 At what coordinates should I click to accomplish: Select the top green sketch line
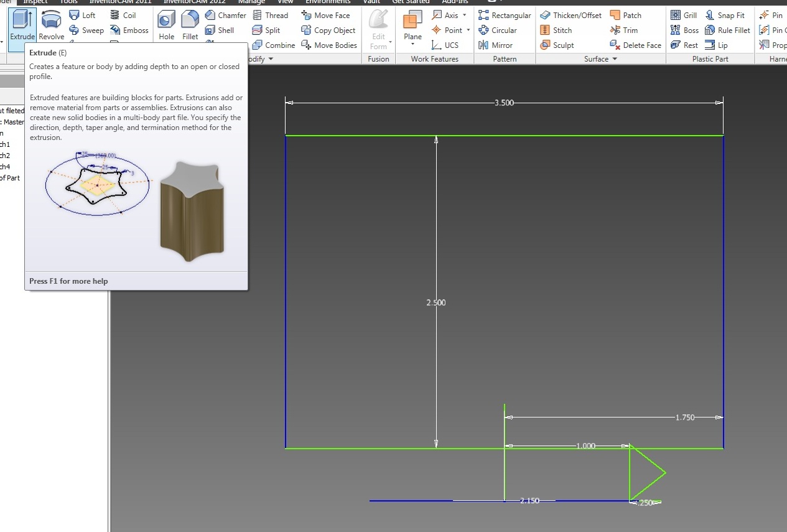[x=504, y=135]
